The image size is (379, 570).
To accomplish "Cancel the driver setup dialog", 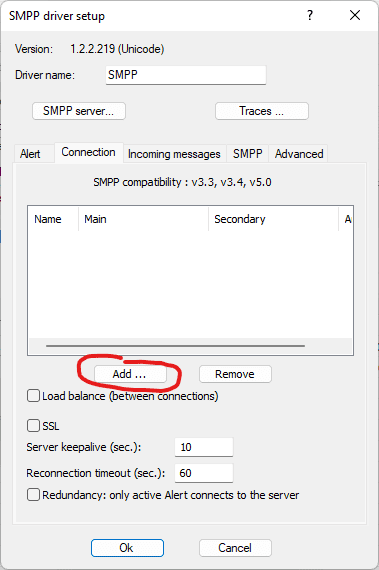I will pyautogui.click(x=235, y=548).
